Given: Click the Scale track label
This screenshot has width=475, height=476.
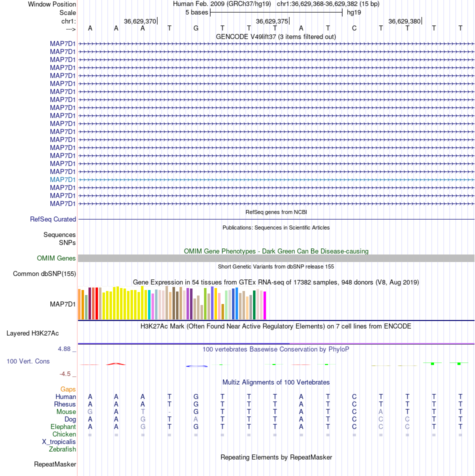Looking at the screenshot, I should 67,13.
